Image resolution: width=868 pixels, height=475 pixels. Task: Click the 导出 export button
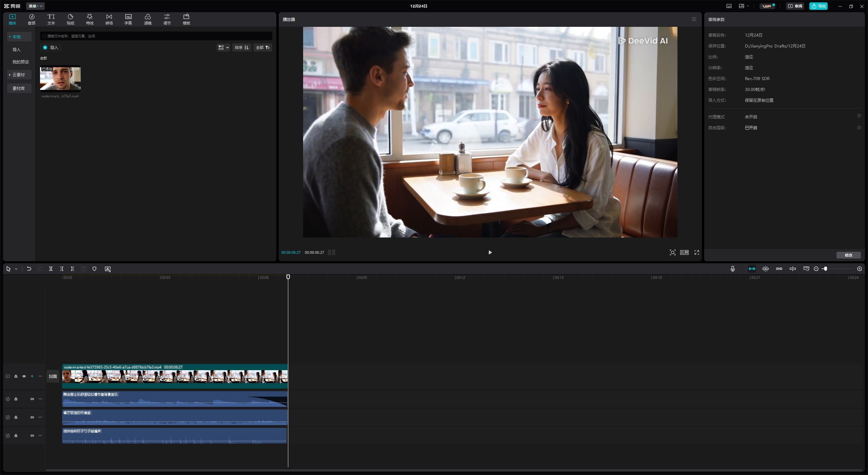pyautogui.click(x=818, y=6)
